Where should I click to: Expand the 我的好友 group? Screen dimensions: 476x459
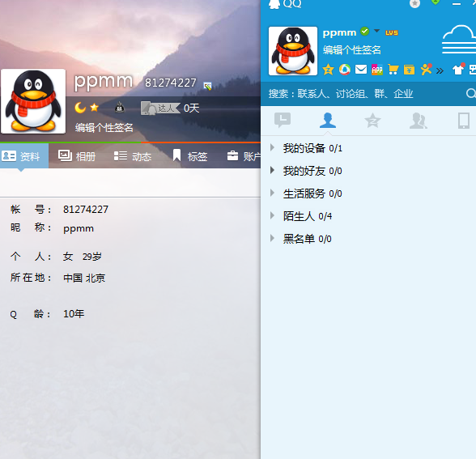tap(272, 170)
